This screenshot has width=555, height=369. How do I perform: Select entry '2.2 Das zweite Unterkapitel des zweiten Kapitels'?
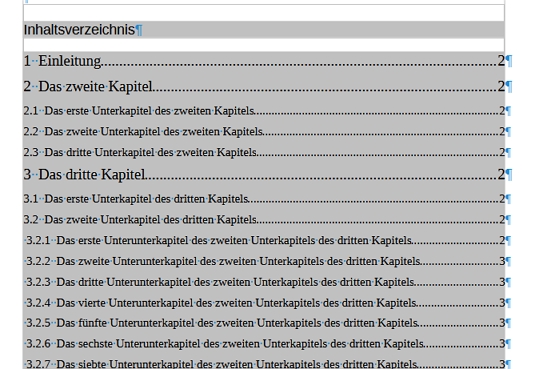click(264, 132)
